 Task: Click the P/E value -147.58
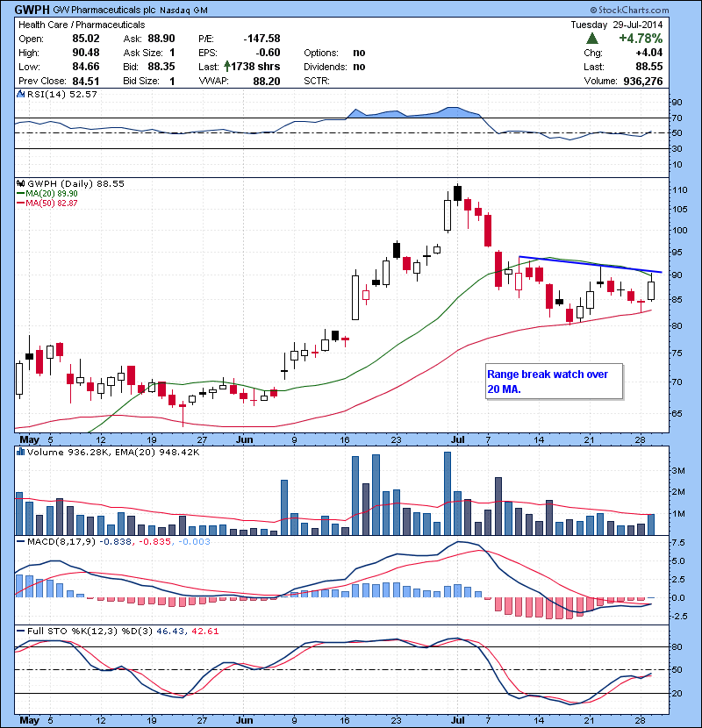coord(261,38)
